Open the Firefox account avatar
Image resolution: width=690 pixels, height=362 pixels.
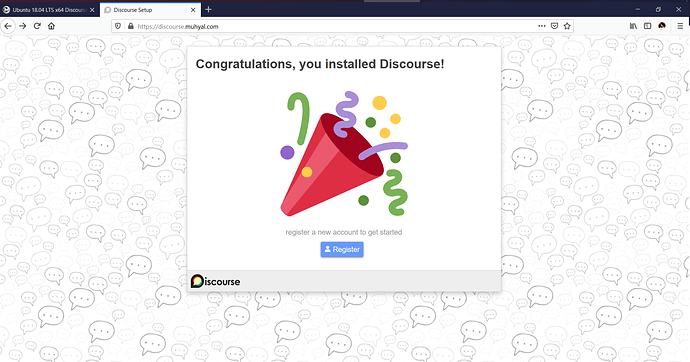click(x=662, y=26)
